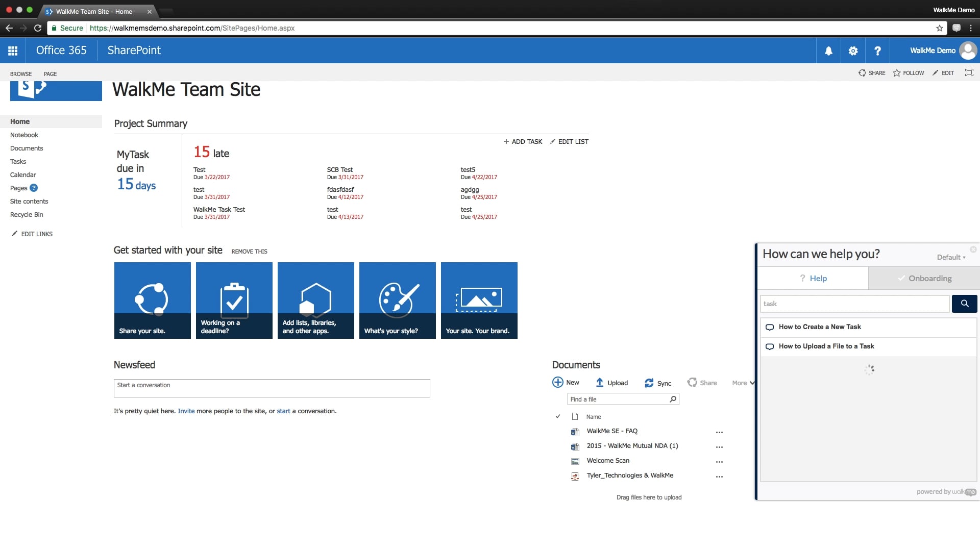Open the Default dropdown in WalkMe widget
Viewport: 980px width, 551px height.
[951, 258]
